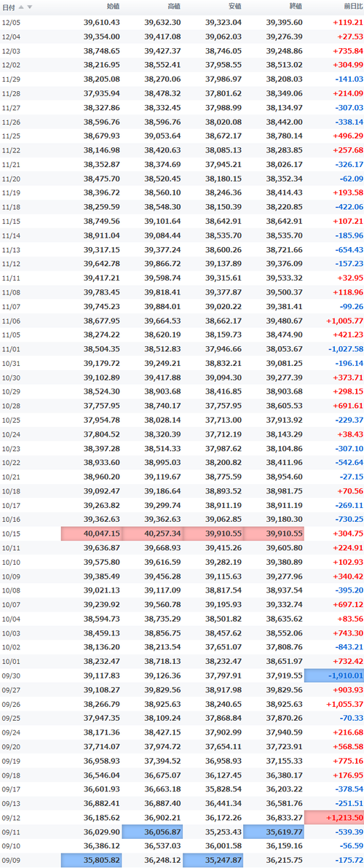Sort dates descending with the down arrow
The height and width of the screenshot is (868, 364).
(x=30, y=7)
